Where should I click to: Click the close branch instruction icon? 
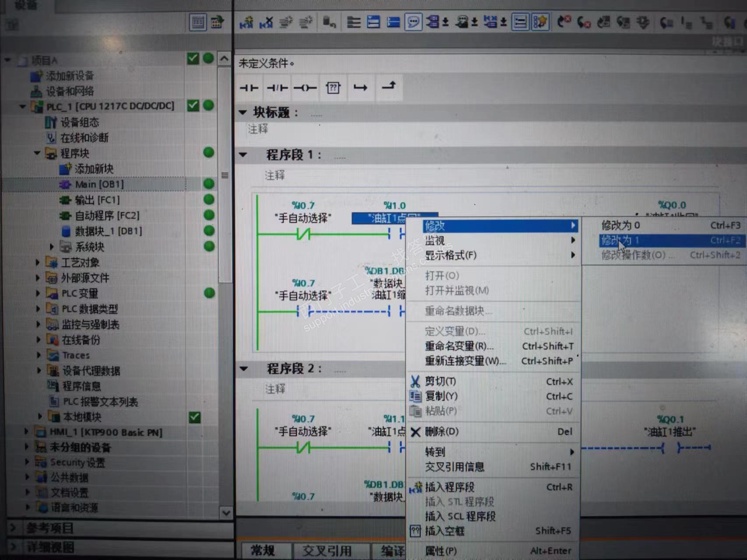coord(388,86)
